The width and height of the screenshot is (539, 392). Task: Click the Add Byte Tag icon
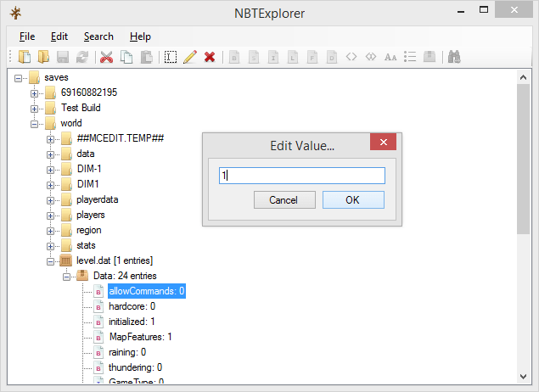coord(234,57)
